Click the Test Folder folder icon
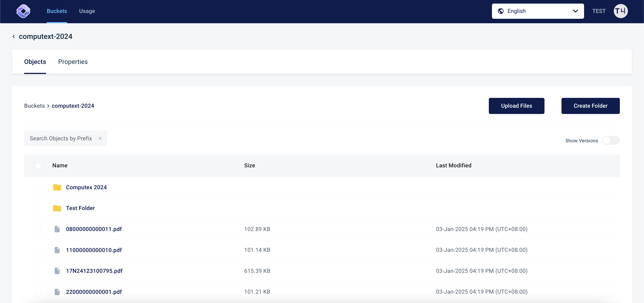This screenshot has height=303, width=644. tap(57, 208)
